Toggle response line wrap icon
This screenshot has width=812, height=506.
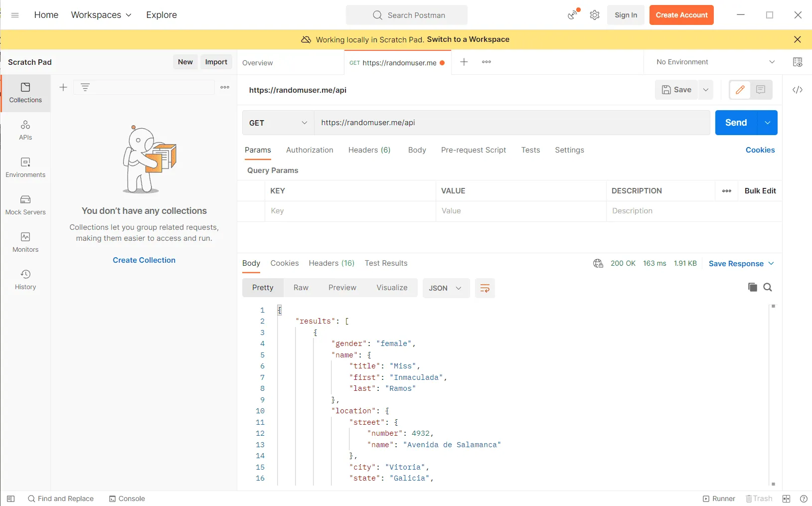(x=485, y=288)
